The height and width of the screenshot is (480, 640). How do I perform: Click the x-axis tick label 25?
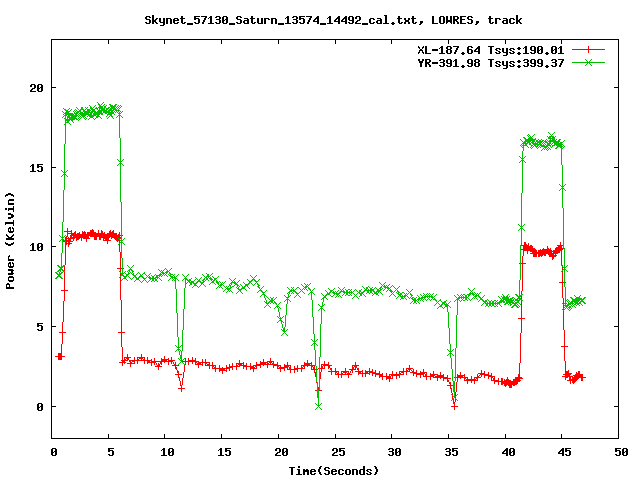pyautogui.click(x=338, y=452)
